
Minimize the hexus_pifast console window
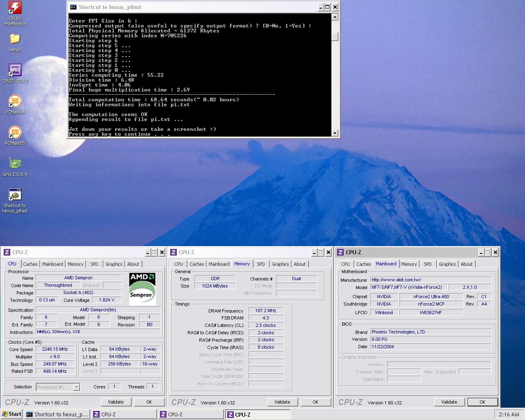(x=320, y=7)
